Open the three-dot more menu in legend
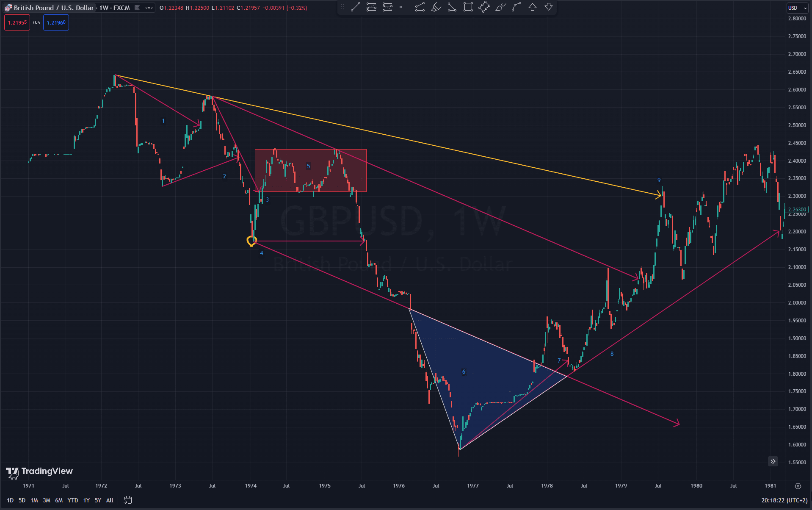 pyautogui.click(x=149, y=8)
